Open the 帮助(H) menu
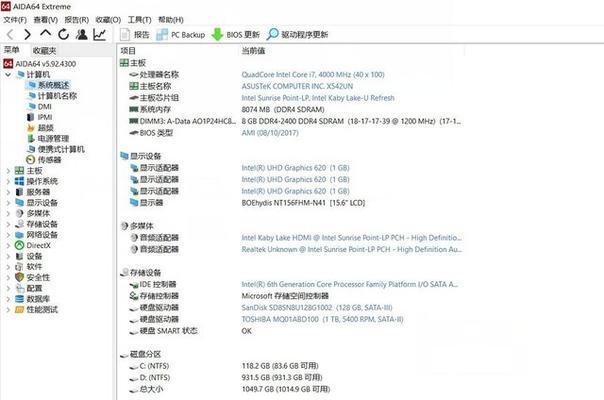Viewport: 604px width, 400px height. (171, 20)
